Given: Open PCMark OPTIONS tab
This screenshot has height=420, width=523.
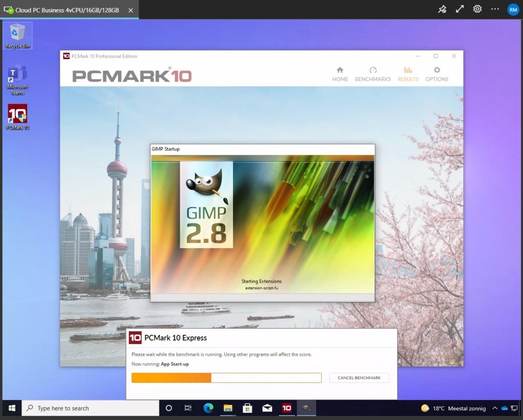Looking at the screenshot, I should click(x=437, y=75).
